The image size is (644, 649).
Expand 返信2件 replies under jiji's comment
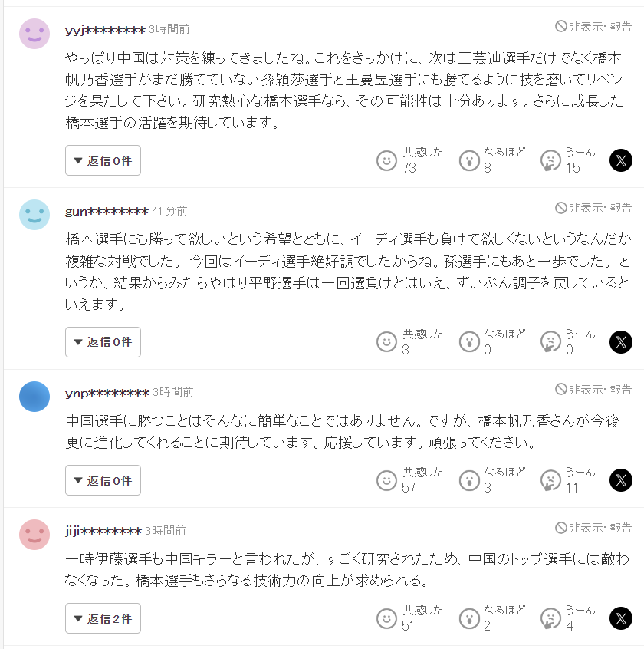(103, 618)
